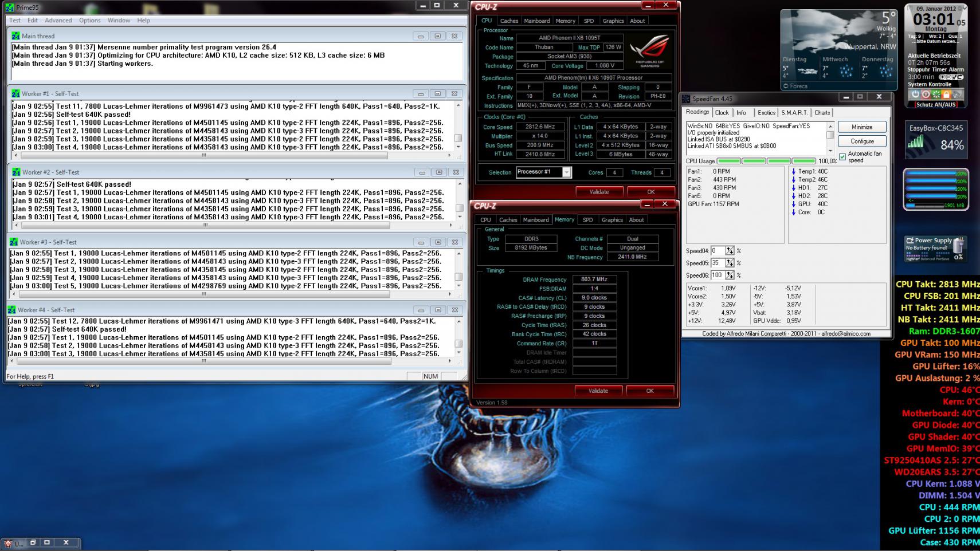
Task: Click the Speed04 percentage input field
Action: 718,250
